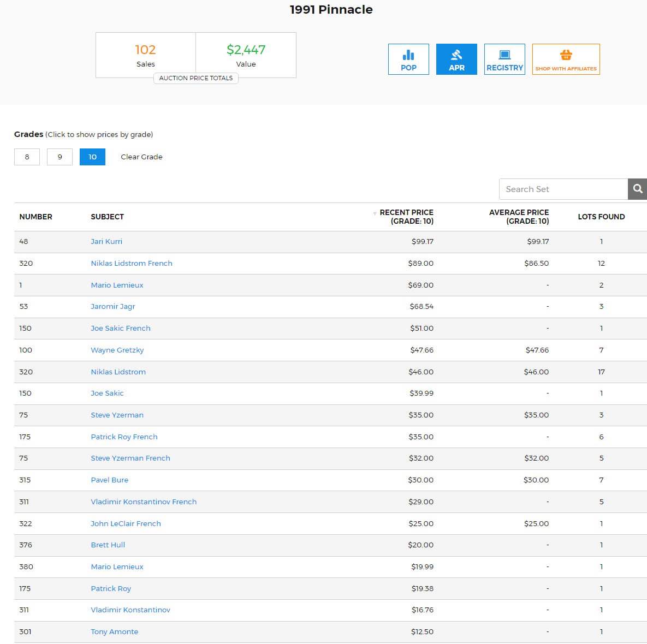Screen dimensions: 647x644
Task: Open the Tony Amonte link
Action: coord(114,631)
